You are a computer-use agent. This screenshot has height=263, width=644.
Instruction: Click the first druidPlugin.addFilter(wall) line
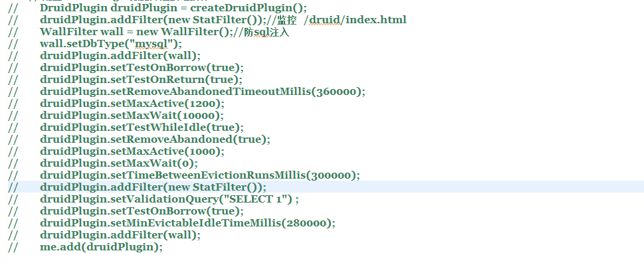[120, 56]
